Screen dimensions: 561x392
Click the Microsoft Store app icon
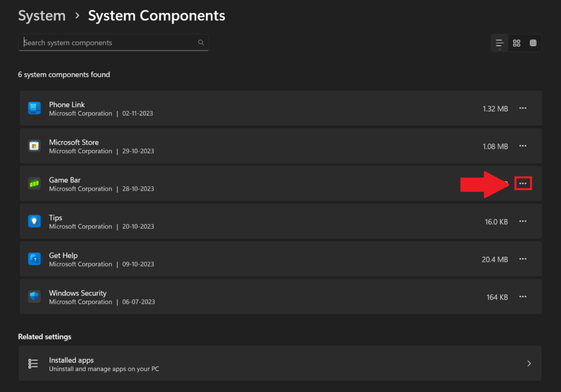[34, 146]
